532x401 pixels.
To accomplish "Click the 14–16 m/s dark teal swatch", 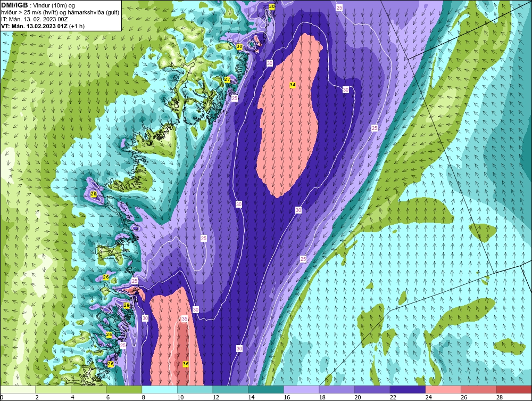I will [265, 389].
